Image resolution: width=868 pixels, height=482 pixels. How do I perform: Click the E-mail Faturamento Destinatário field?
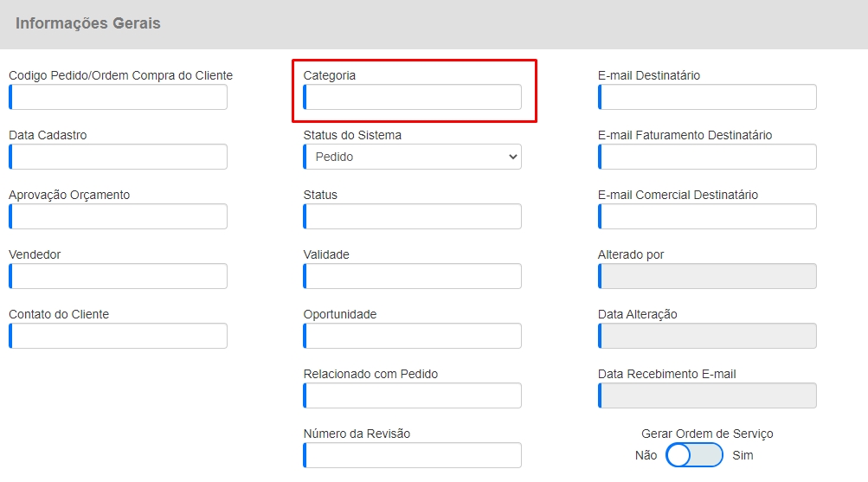pos(707,157)
